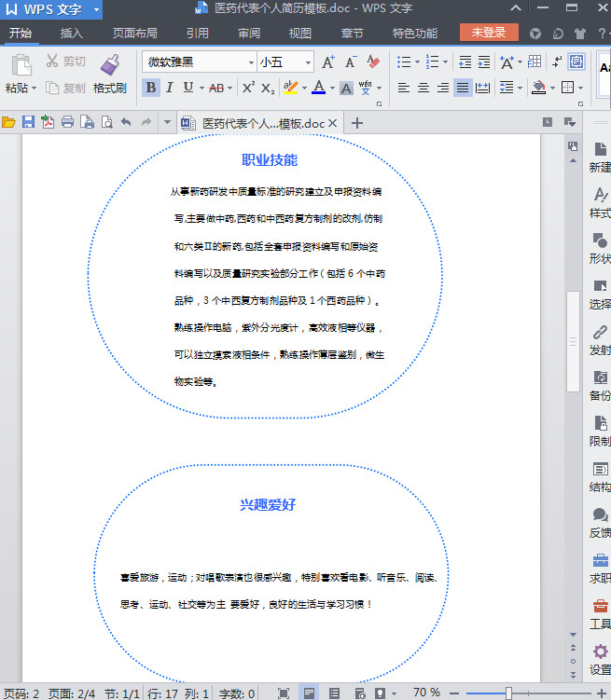
Task: Expand quick access toolbar customize arrow
Action: [x=168, y=122]
